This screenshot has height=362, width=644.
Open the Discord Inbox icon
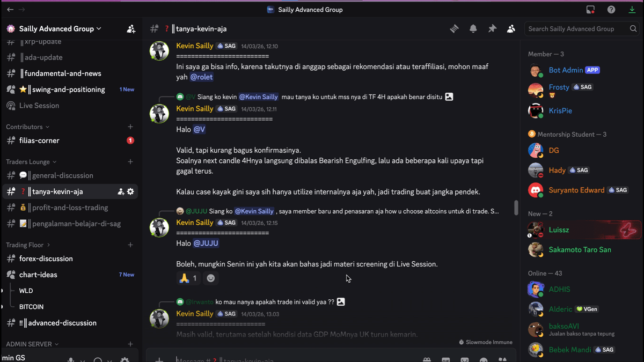(x=591, y=9)
